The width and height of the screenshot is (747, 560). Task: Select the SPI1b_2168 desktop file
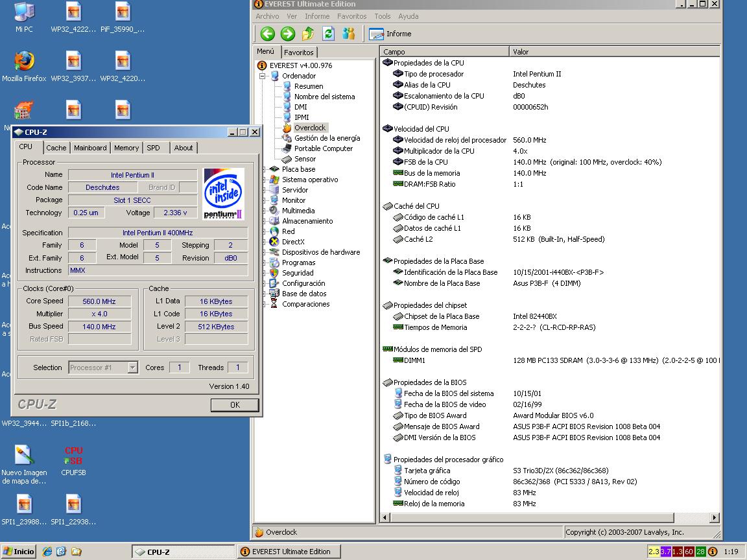73,423
